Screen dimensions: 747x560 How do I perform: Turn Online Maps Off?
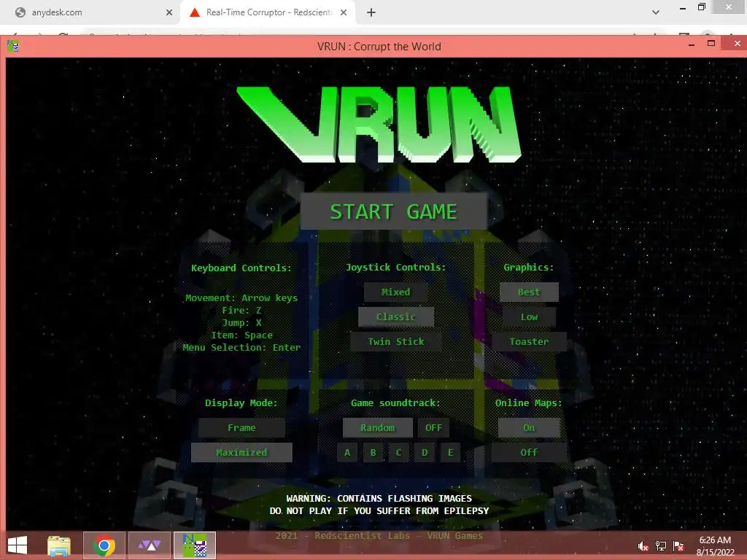click(529, 452)
